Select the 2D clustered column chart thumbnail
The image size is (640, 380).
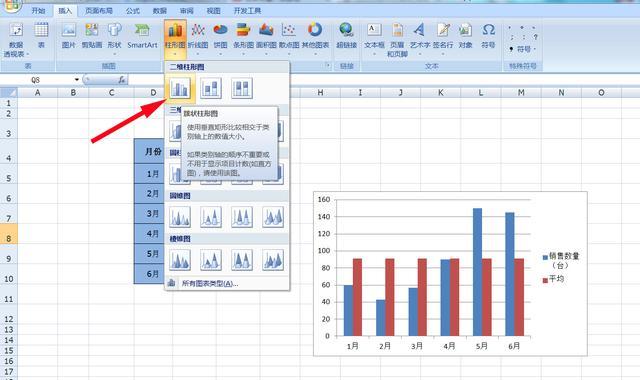(180, 88)
